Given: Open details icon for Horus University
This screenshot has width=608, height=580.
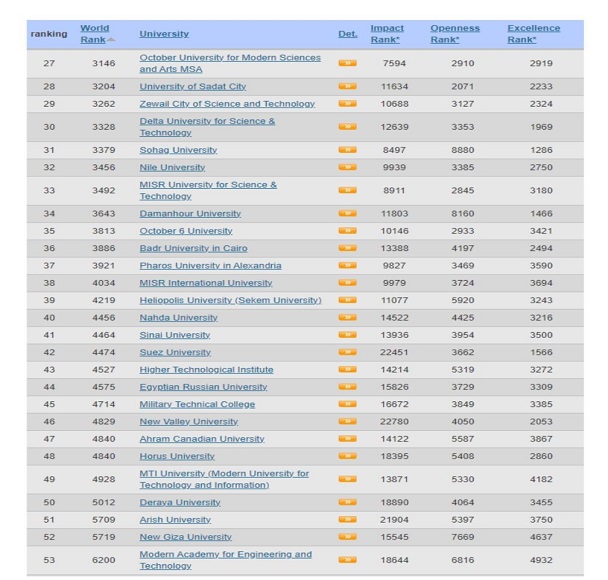Looking at the screenshot, I should [347, 456].
